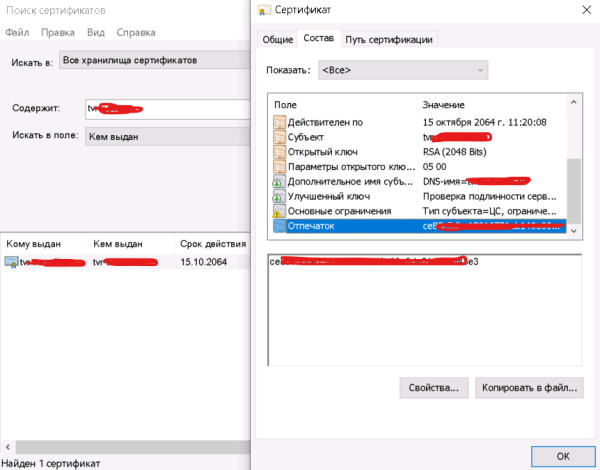
Task: Click the Тип субъекта=ЦС value
Action: click(x=489, y=211)
